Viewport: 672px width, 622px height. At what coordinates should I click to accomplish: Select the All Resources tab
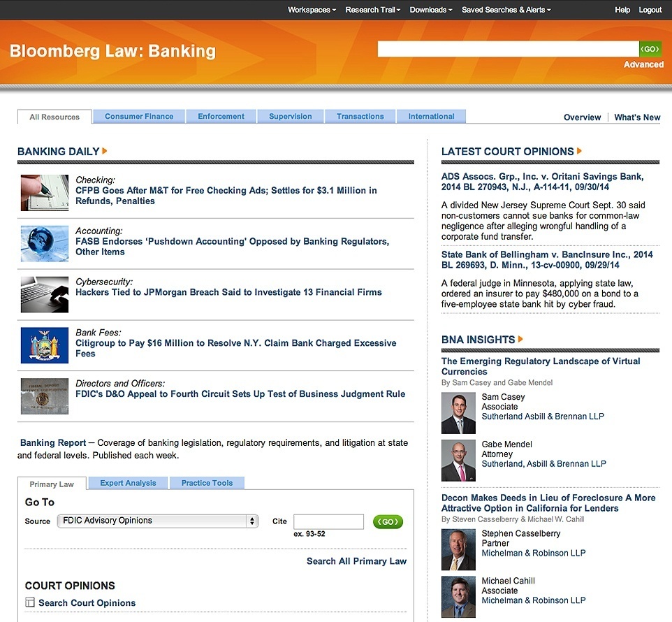[x=54, y=117]
